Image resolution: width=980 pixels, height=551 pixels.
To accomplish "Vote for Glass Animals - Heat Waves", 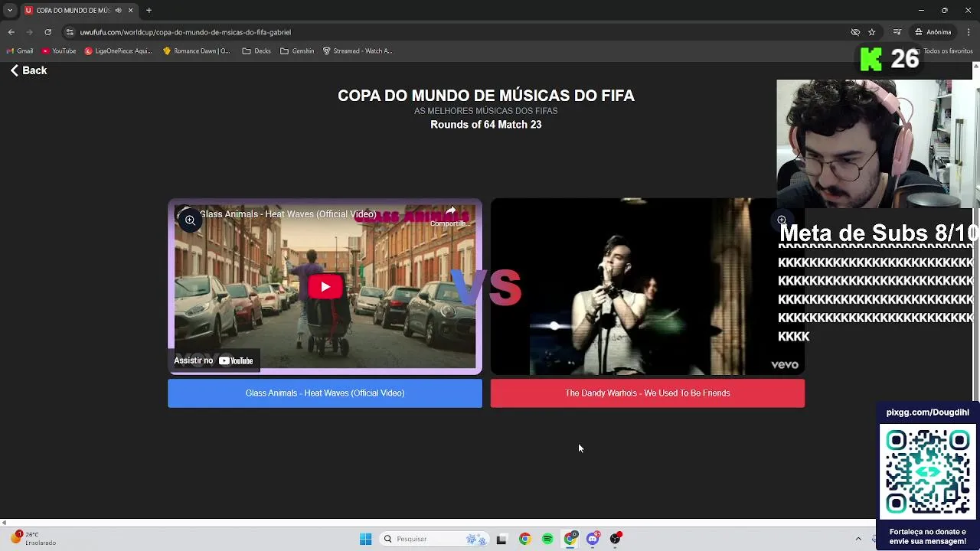I will [x=325, y=393].
